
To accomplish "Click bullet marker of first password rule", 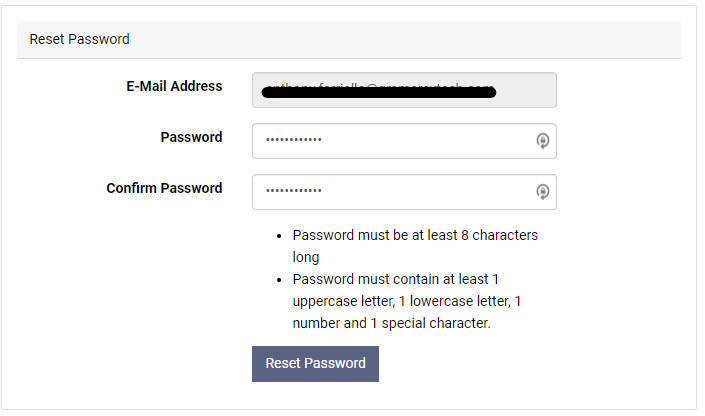I will coord(279,236).
